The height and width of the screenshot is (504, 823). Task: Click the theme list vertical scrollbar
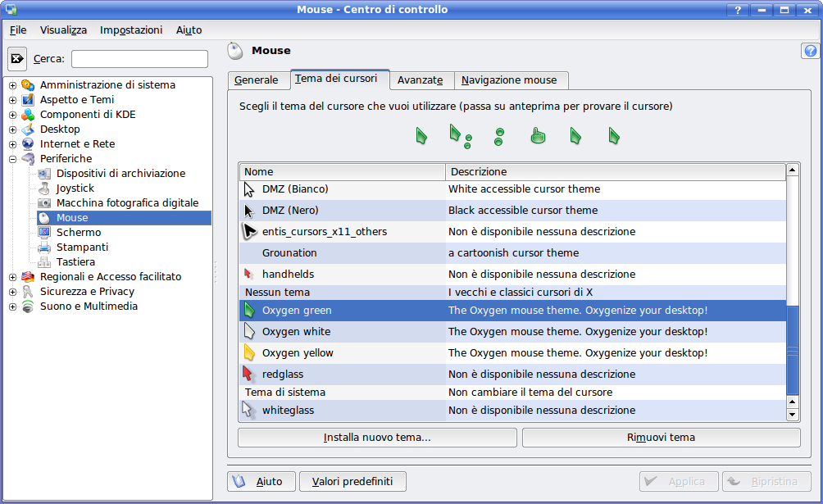point(792,344)
